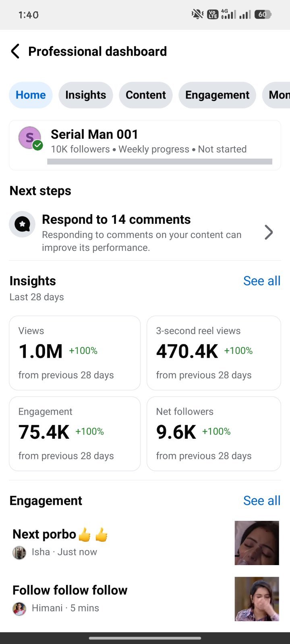The width and height of the screenshot is (290, 644).
Task: Tap the weekly progress bar
Action: pyautogui.click(x=159, y=161)
